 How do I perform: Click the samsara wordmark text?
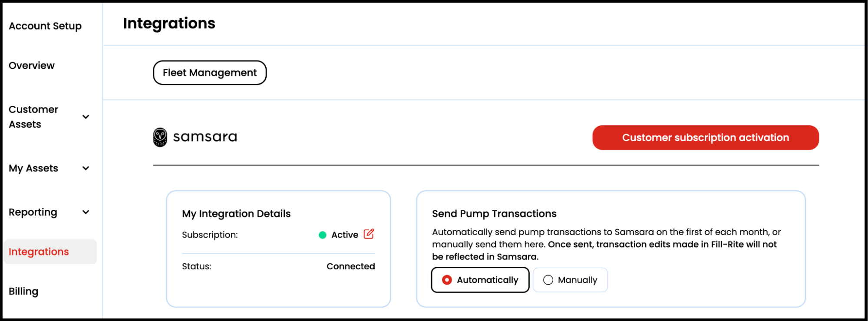point(205,137)
